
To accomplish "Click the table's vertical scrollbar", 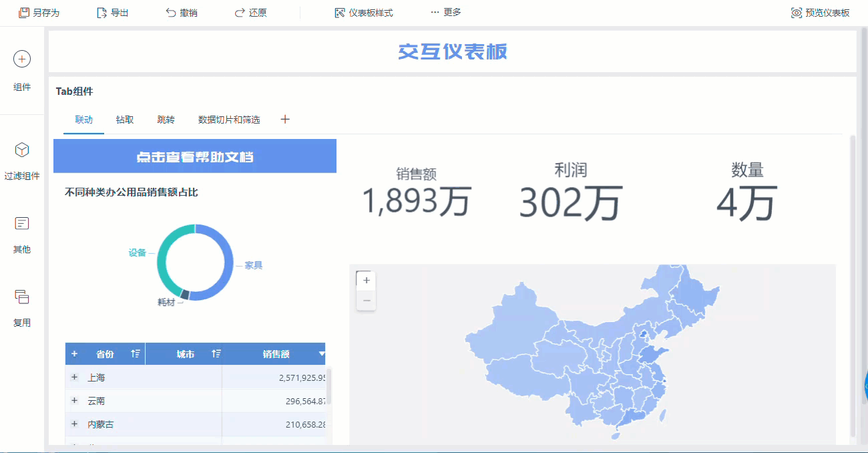I will (329, 386).
